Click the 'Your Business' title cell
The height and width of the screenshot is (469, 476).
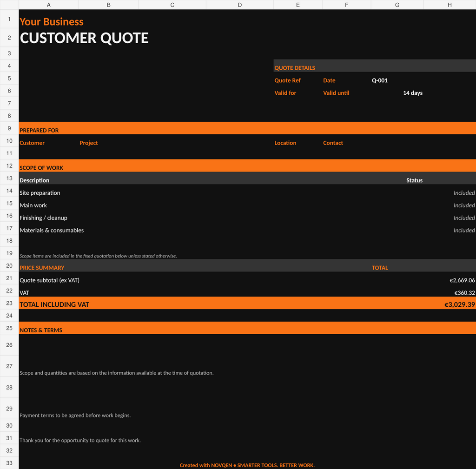[52, 21]
